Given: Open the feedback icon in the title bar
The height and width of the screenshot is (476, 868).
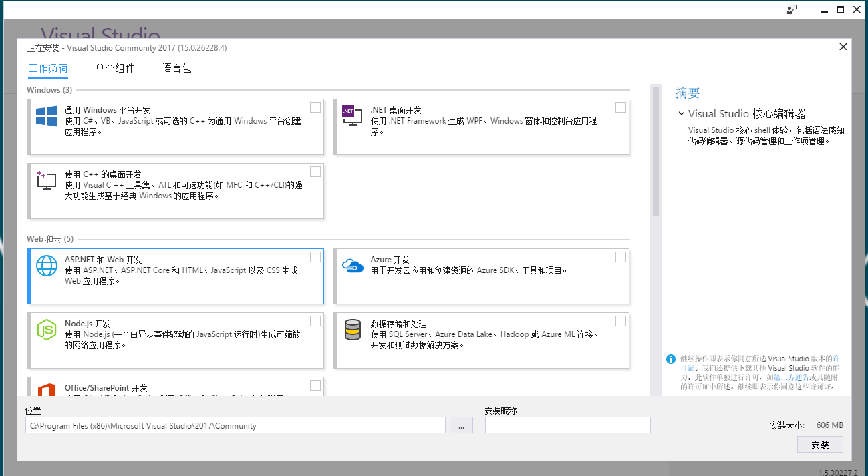Looking at the screenshot, I should click(x=792, y=9).
